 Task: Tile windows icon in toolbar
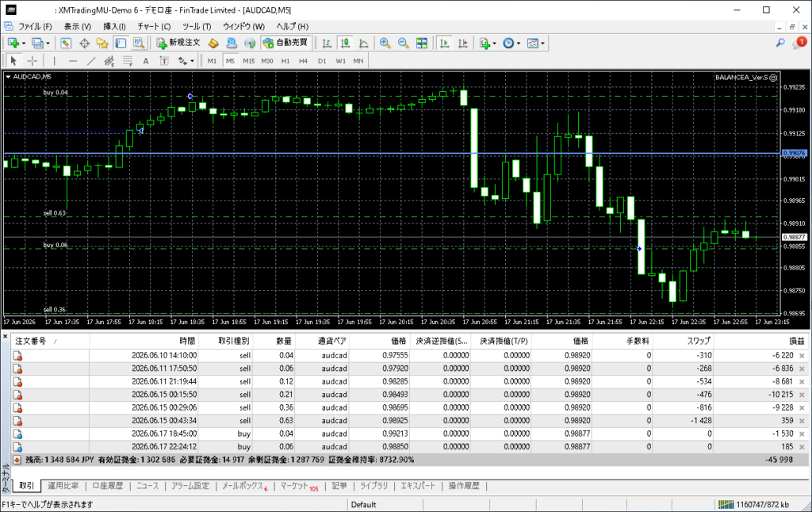[x=422, y=43]
